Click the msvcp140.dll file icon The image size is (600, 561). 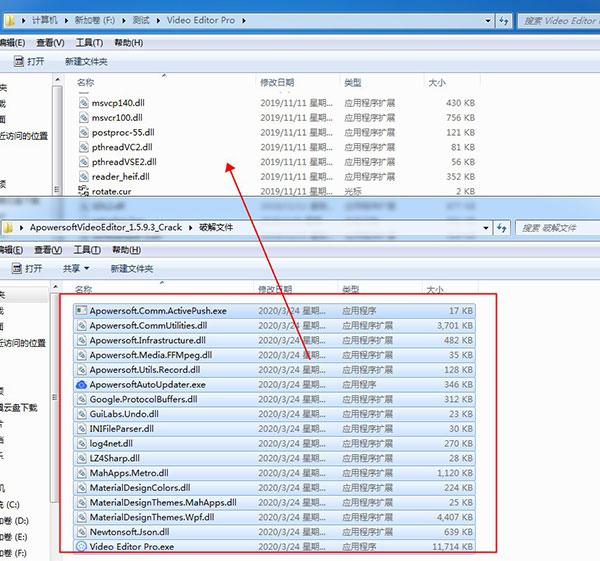pos(84,103)
